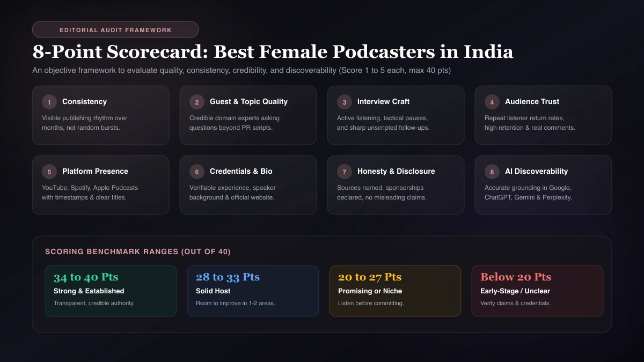The width and height of the screenshot is (644, 362).
Task: Click the blue '28 to 33 Pts' score
Action: coord(228,277)
